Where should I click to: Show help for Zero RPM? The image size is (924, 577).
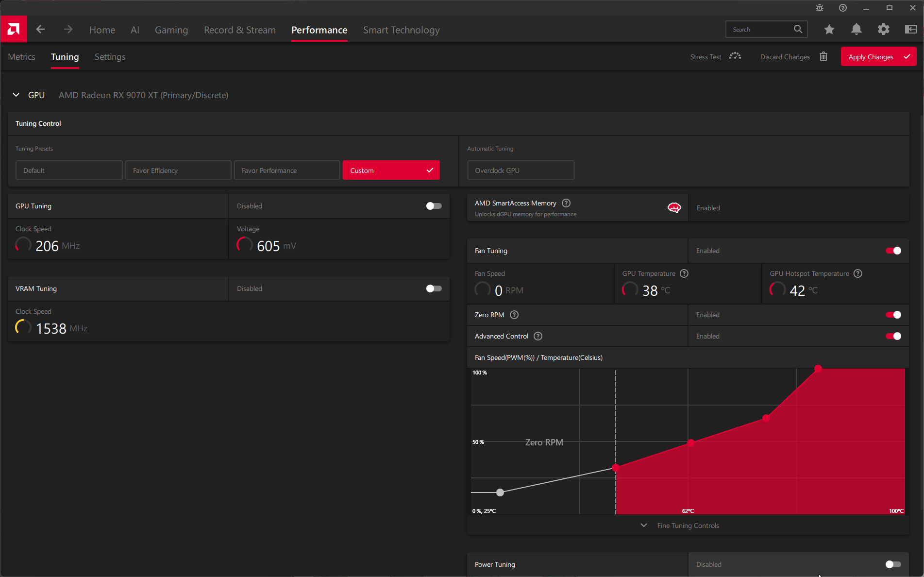click(514, 315)
